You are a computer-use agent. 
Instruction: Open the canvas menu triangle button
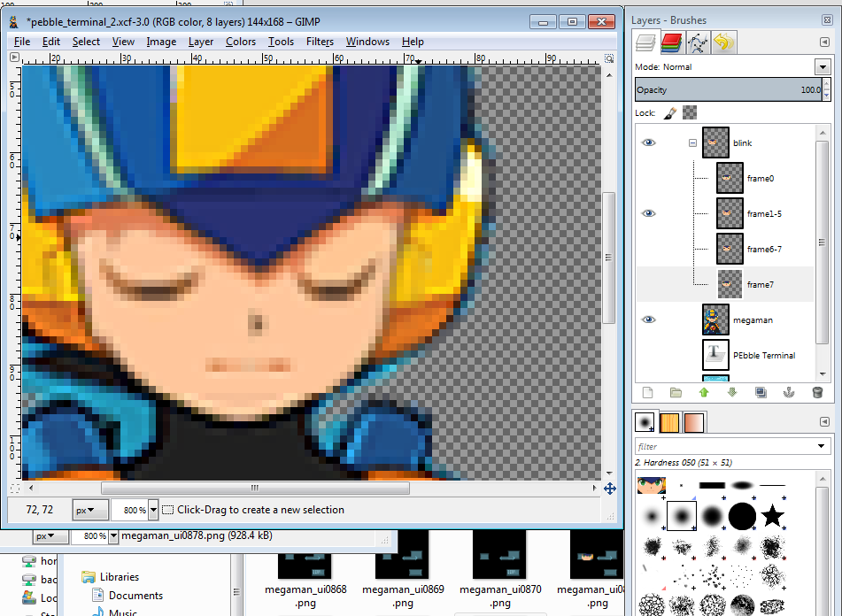(14, 58)
